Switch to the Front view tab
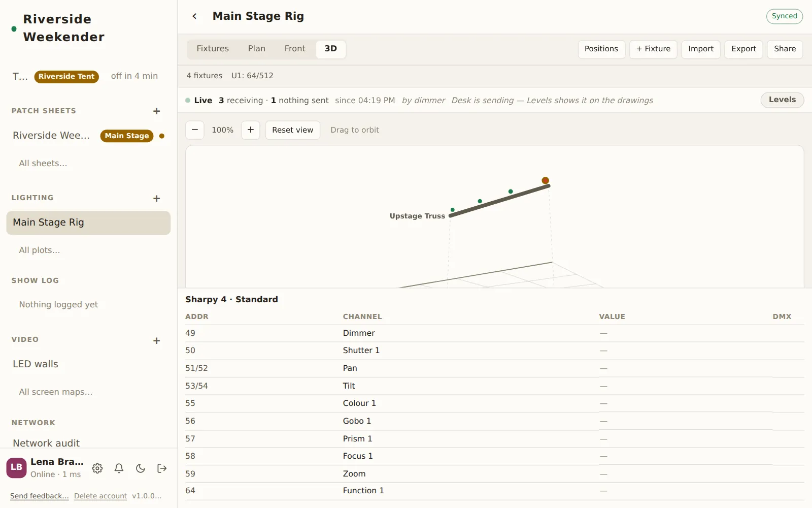Viewport: 812px width, 508px height. 295,49
